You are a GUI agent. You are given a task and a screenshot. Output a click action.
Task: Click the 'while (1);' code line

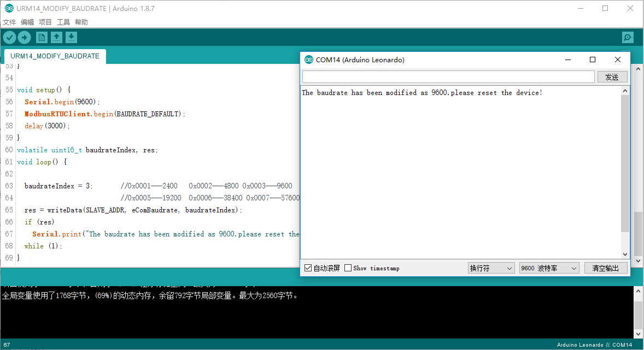point(43,246)
